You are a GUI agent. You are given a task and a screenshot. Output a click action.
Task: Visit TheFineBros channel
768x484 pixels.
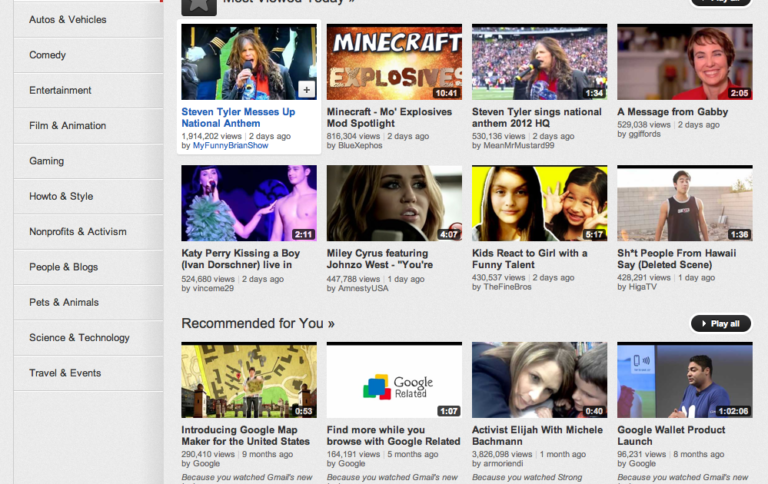[507, 287]
